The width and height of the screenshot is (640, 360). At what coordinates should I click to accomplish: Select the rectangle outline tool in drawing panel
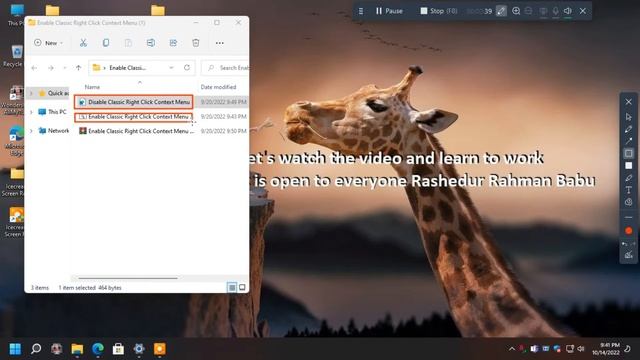[x=629, y=153]
